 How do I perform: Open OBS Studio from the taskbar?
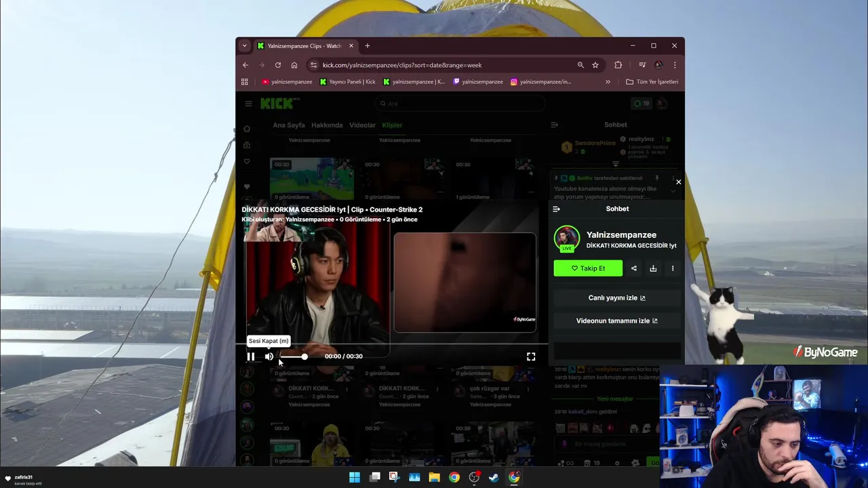[x=474, y=477]
